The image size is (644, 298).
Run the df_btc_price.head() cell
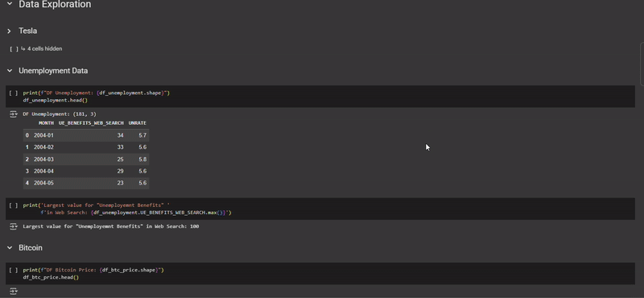click(13, 271)
